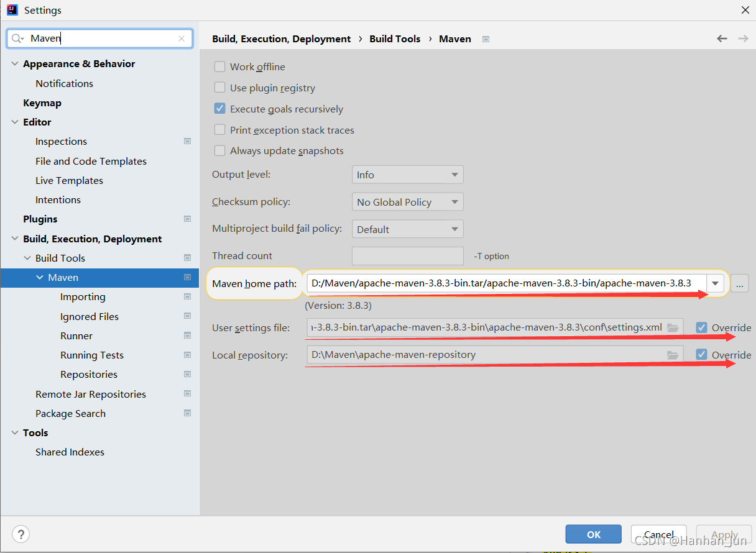
Task: Clear the Maven search text with the X icon
Action: [x=182, y=39]
